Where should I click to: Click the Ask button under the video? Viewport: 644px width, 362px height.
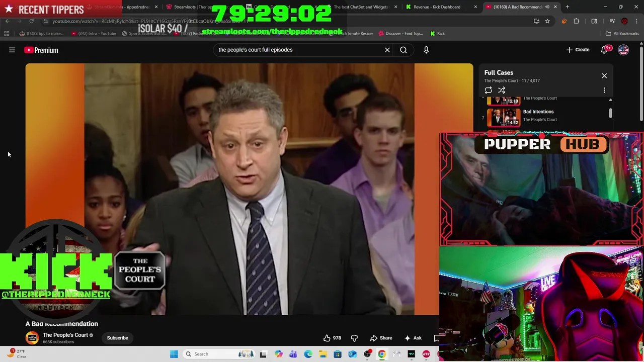(x=413, y=338)
